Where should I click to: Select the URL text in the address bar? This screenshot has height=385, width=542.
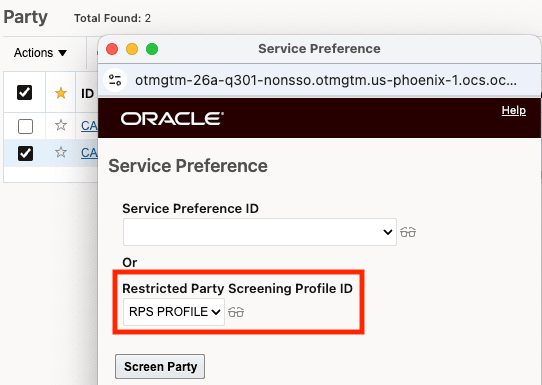(x=326, y=80)
